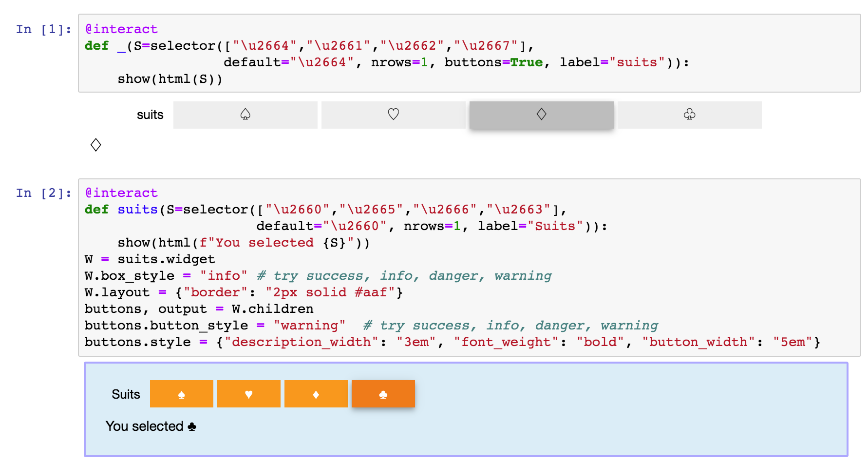Click 'buttons.button_style' line in second cell
868x463 pixels.
(166, 326)
